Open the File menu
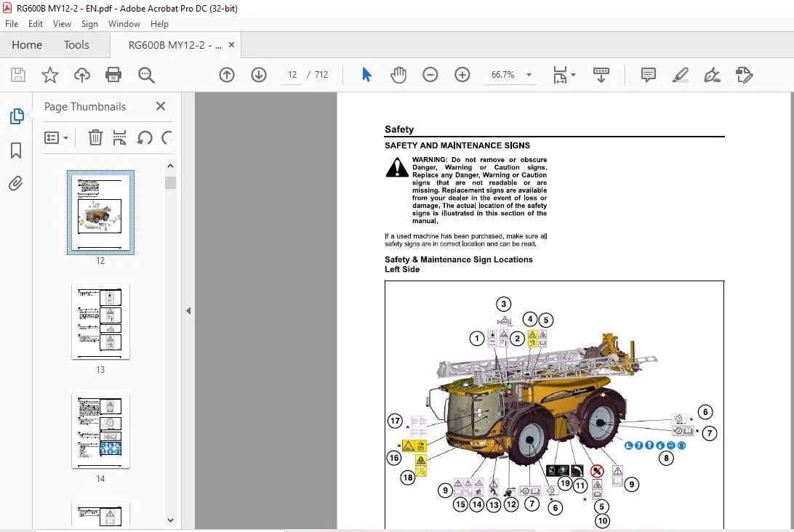Image resolution: width=794 pixels, height=532 pixels. tap(12, 24)
